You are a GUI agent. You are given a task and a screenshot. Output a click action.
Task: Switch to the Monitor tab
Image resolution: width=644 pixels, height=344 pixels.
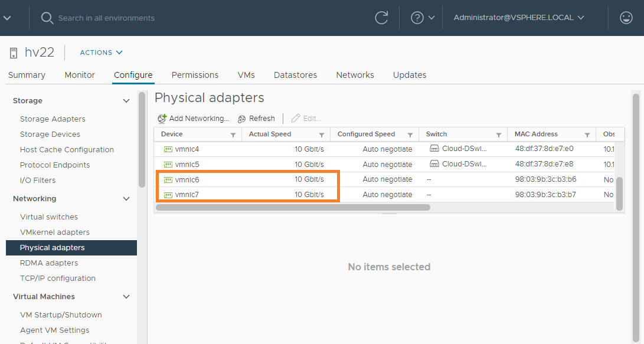(80, 75)
